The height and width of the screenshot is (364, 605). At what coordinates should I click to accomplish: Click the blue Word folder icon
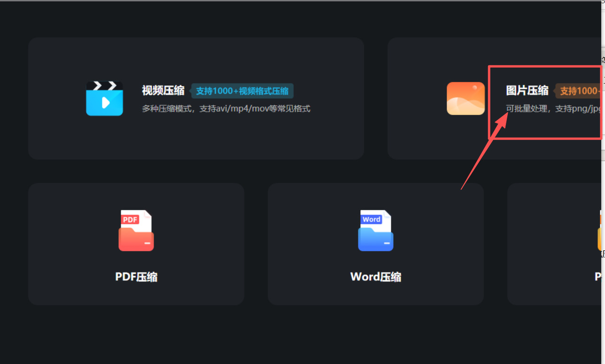click(x=375, y=230)
